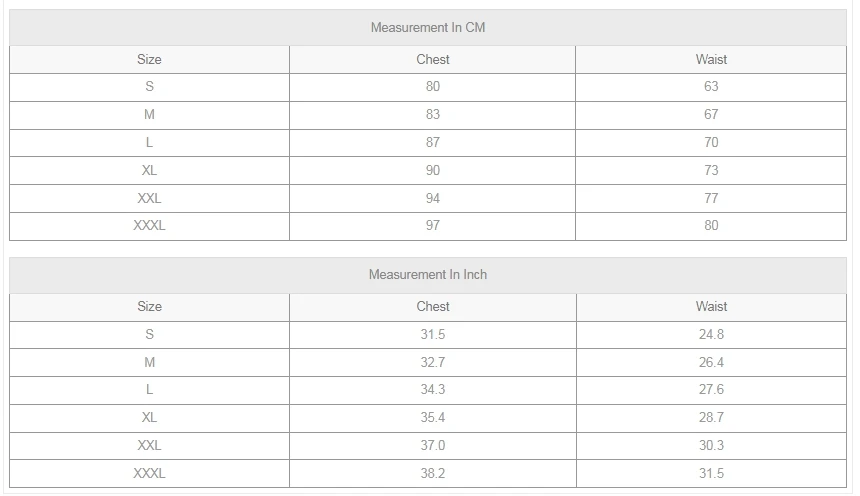This screenshot has width=860, height=496.
Task: Select the Waist header in the CM table
Action: click(x=711, y=60)
